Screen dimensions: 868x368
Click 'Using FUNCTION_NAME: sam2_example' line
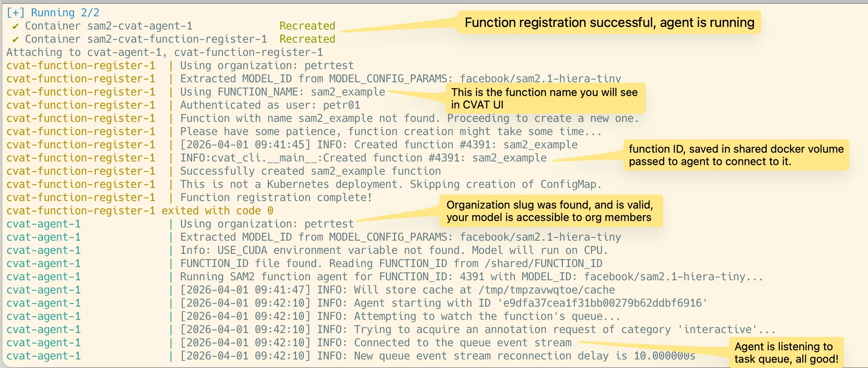[x=283, y=92]
